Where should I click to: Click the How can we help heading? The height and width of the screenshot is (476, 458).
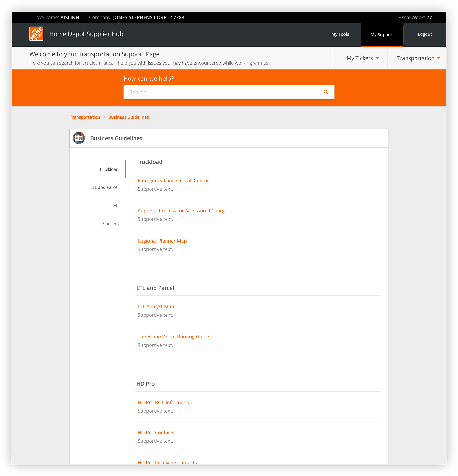click(148, 78)
